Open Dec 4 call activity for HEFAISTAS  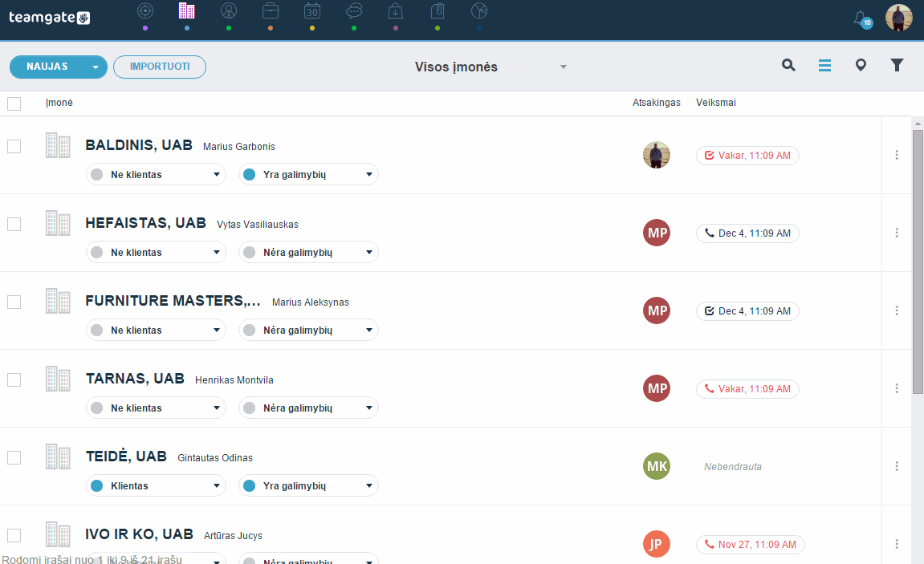748,233
